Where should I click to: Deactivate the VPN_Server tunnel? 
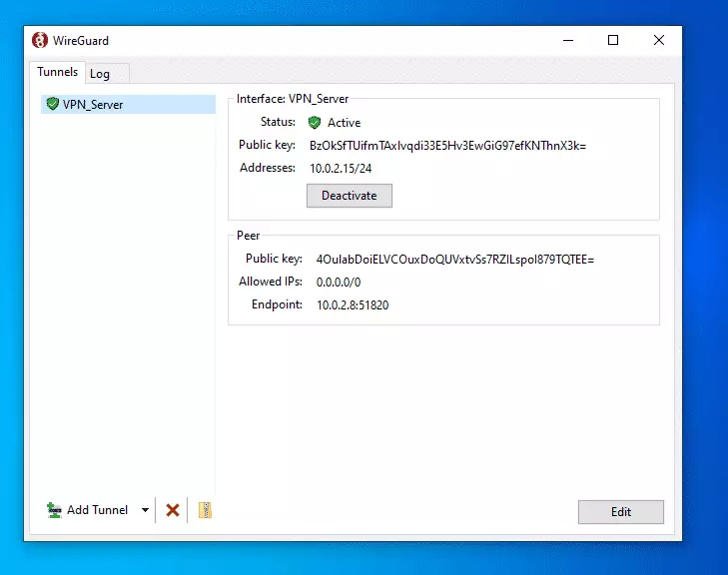coord(350,196)
